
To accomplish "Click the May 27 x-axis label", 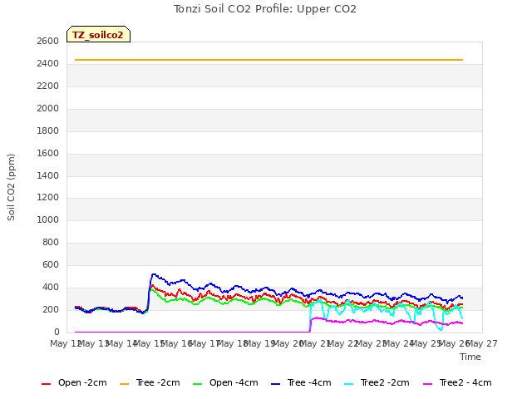I will point(482,343).
